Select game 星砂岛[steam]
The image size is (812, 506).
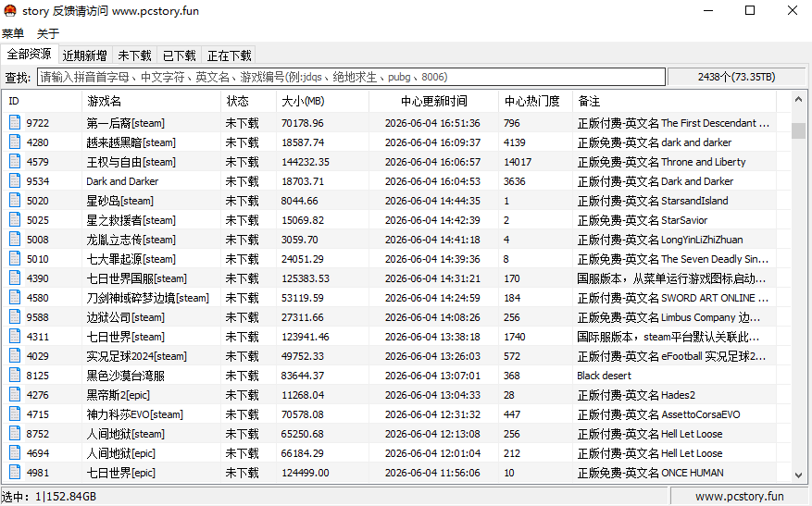[120, 201]
